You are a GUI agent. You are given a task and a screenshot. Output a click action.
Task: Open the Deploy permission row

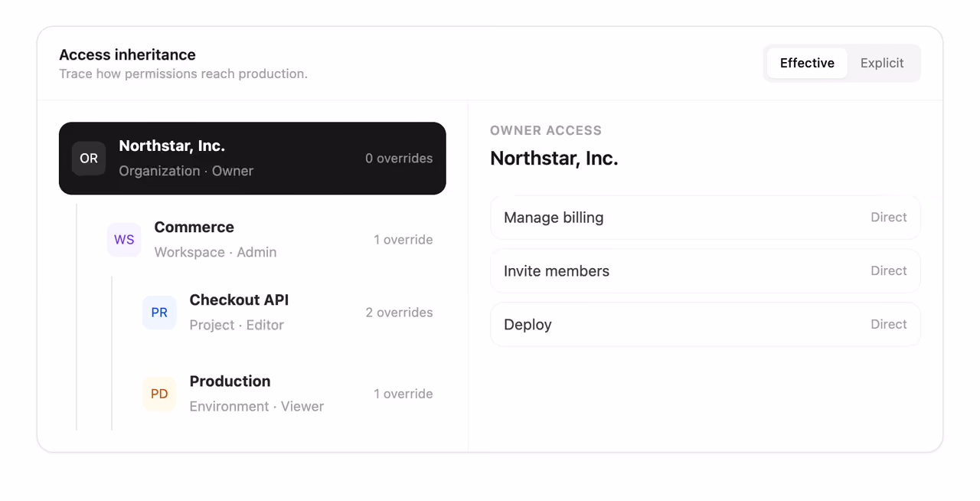705,325
